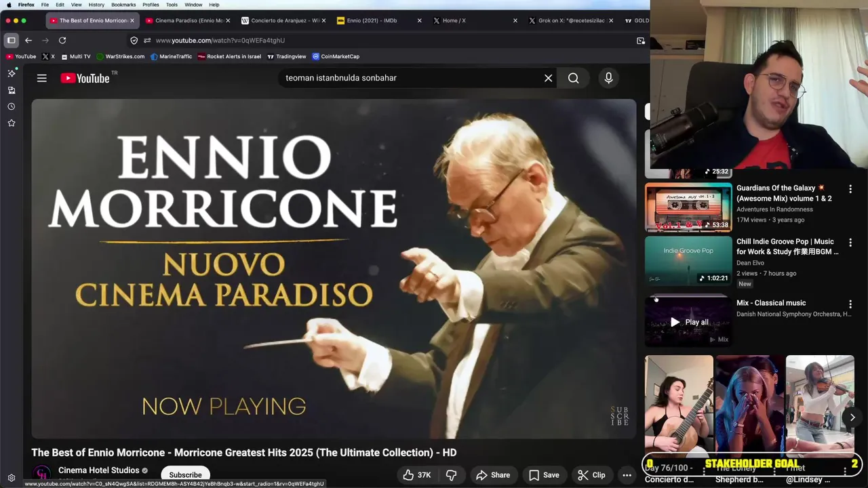Open the Firefox Tools menu
Image resolution: width=868 pixels, height=488 pixels.
click(172, 5)
